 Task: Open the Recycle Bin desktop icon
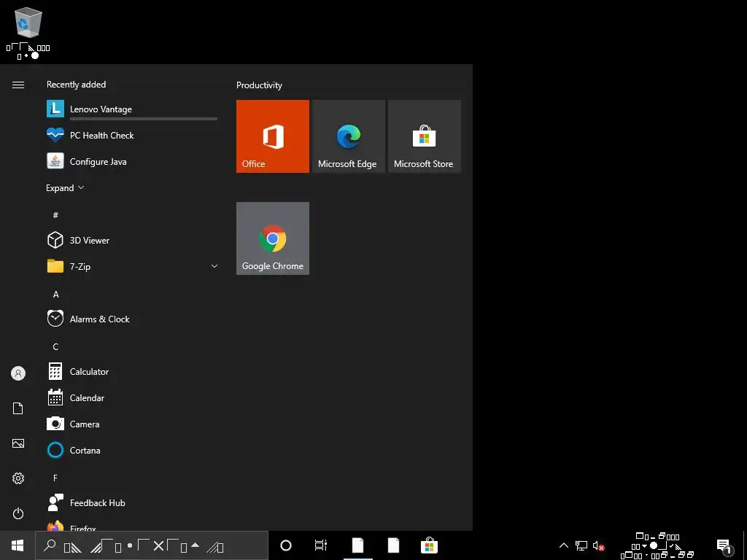(28, 32)
